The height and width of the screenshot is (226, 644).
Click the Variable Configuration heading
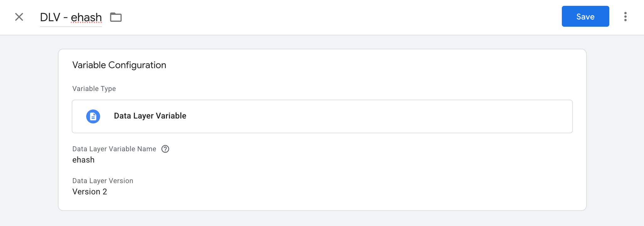pos(119,65)
